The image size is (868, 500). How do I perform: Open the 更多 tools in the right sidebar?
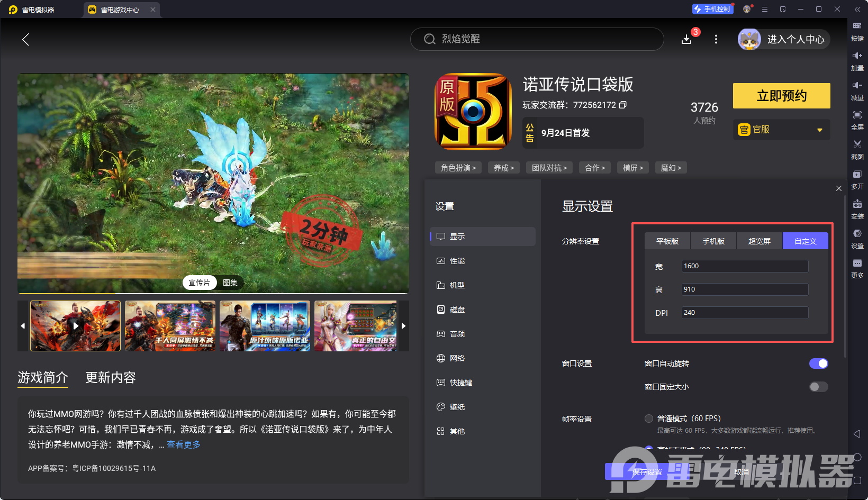click(857, 268)
